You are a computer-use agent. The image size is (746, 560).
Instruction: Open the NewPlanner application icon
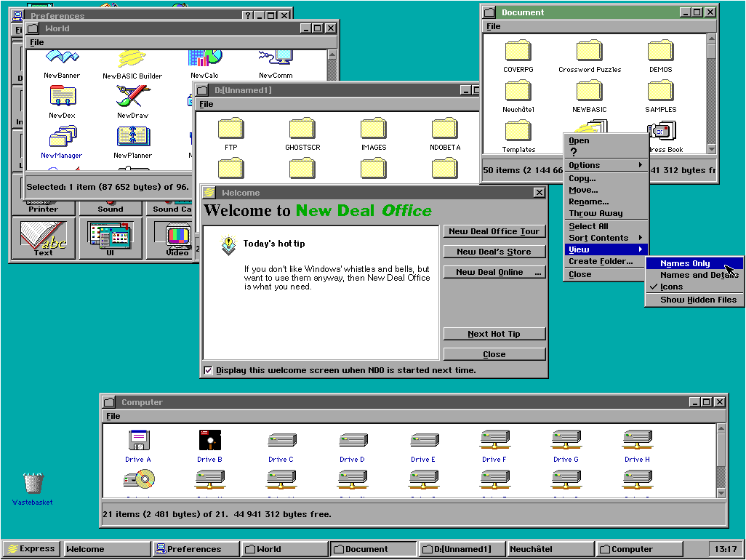pos(133,137)
